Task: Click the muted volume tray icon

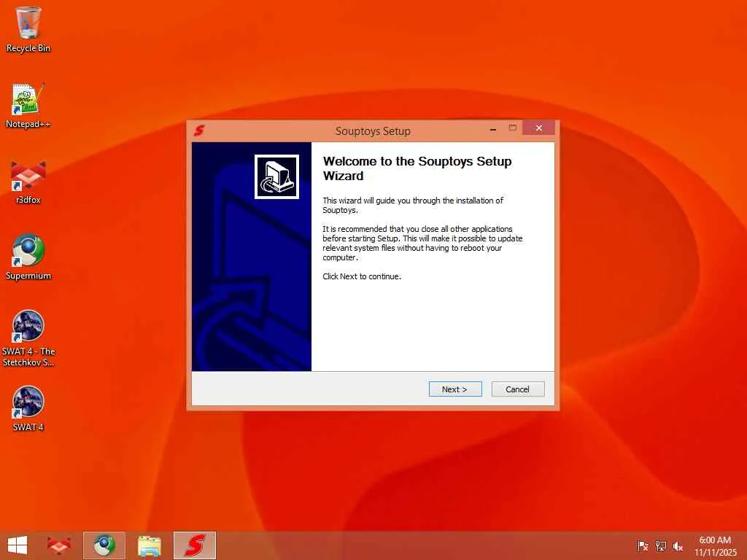Action: click(678, 545)
